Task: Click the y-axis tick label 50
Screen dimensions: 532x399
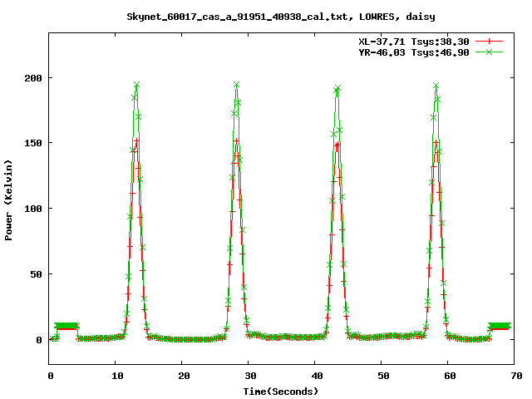Action: (36, 274)
